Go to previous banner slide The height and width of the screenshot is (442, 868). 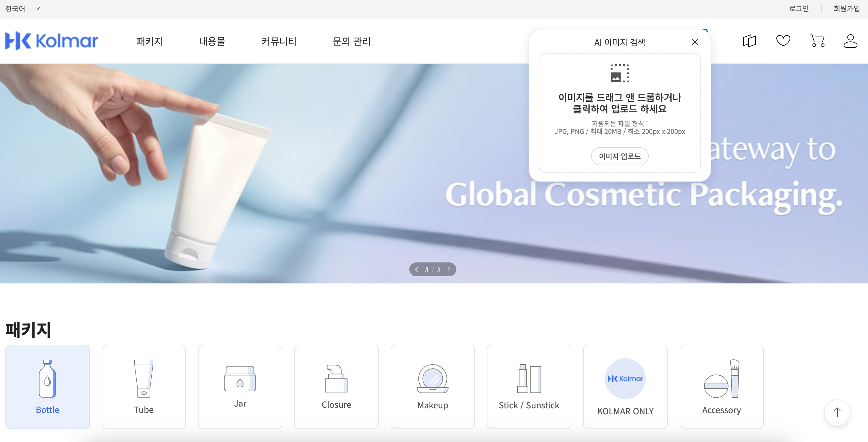tap(417, 270)
